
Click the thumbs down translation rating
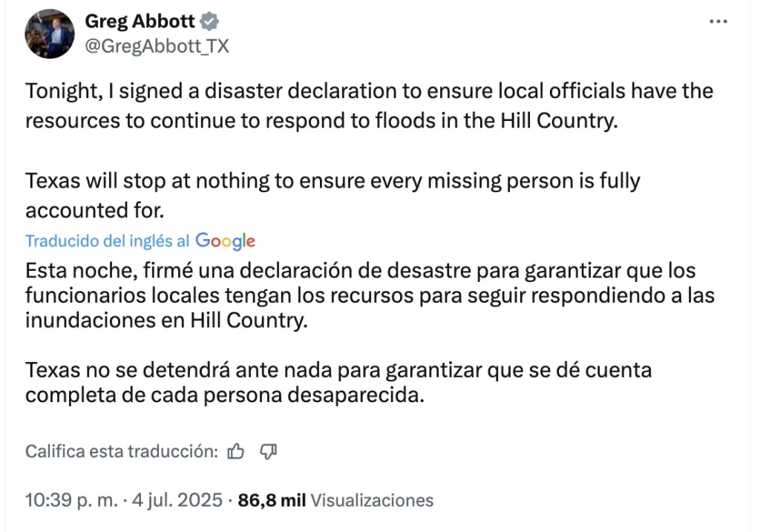(269, 451)
